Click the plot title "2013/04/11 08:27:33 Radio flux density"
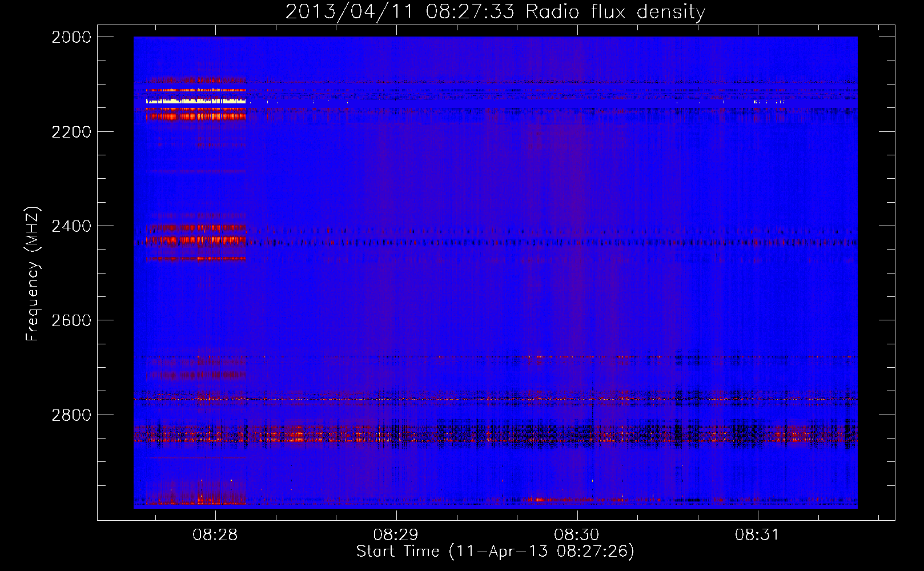 (x=495, y=11)
